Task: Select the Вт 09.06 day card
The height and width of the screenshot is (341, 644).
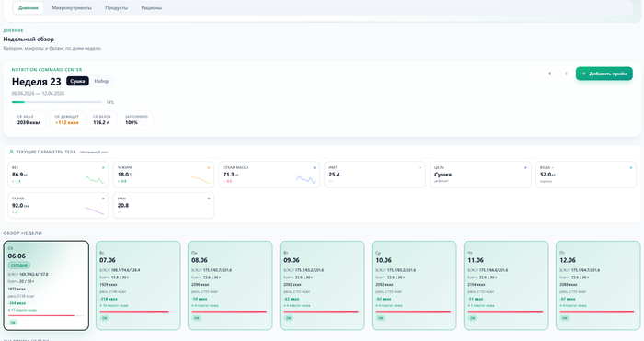Action: coord(322,285)
